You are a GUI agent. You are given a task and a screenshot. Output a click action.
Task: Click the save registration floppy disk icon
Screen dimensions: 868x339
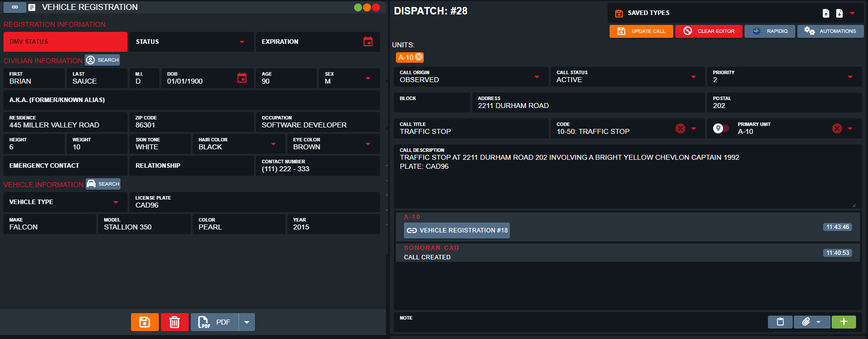pyautogui.click(x=144, y=322)
